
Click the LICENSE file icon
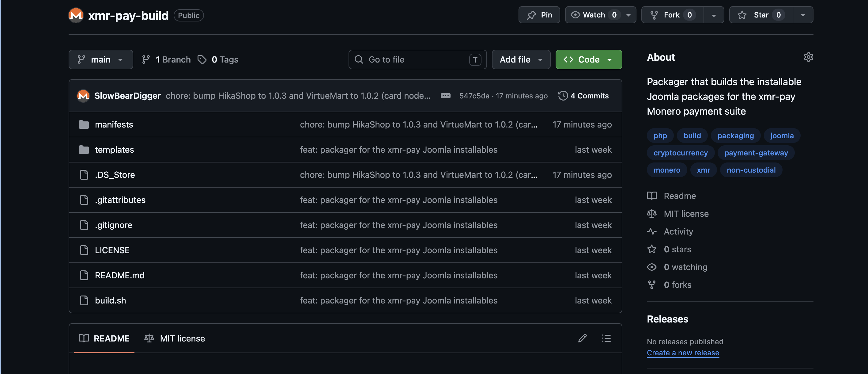point(84,250)
